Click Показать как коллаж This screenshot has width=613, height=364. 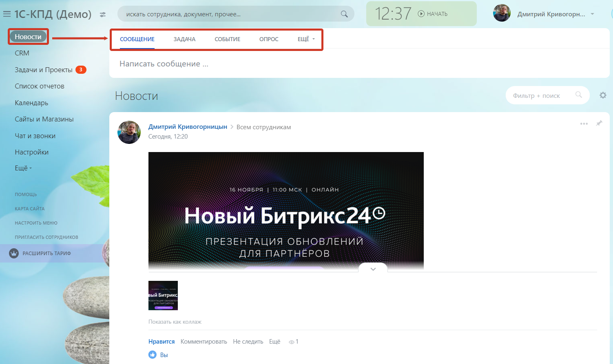click(175, 322)
